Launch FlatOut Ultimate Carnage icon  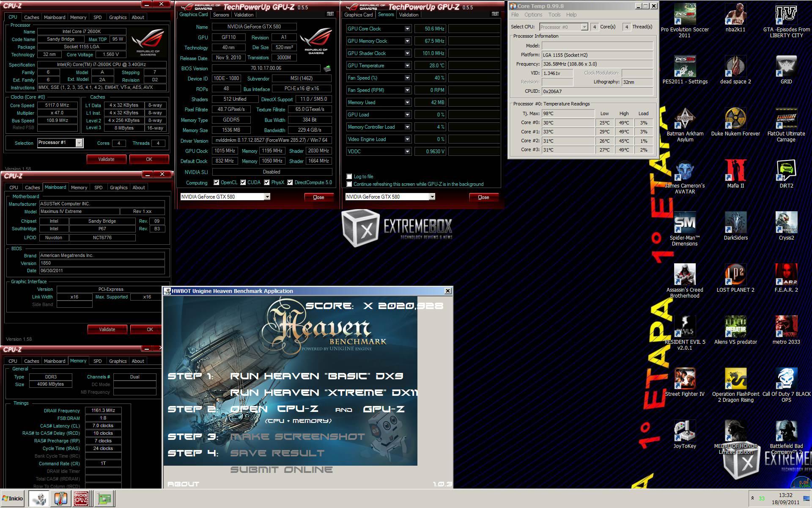pos(786,125)
